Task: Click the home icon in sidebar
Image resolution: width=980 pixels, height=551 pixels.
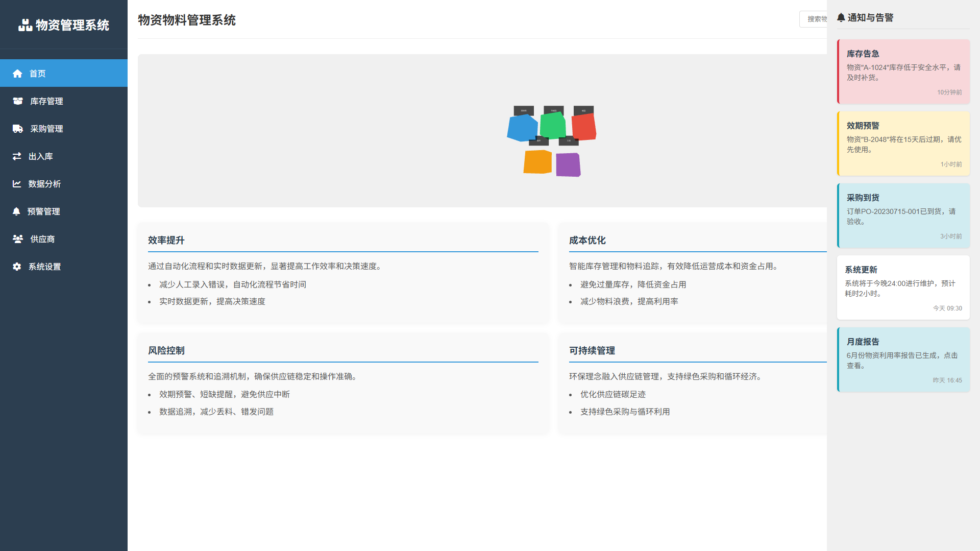Action: coord(17,74)
